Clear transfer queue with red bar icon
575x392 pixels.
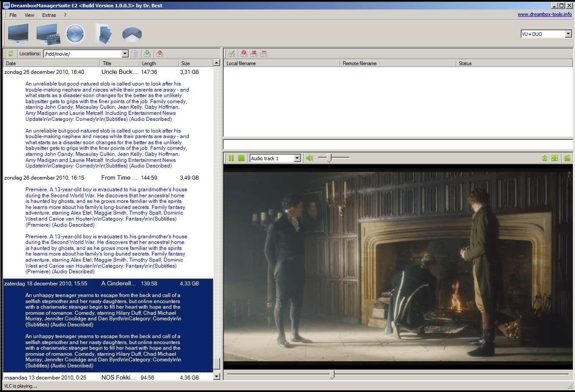tap(264, 54)
